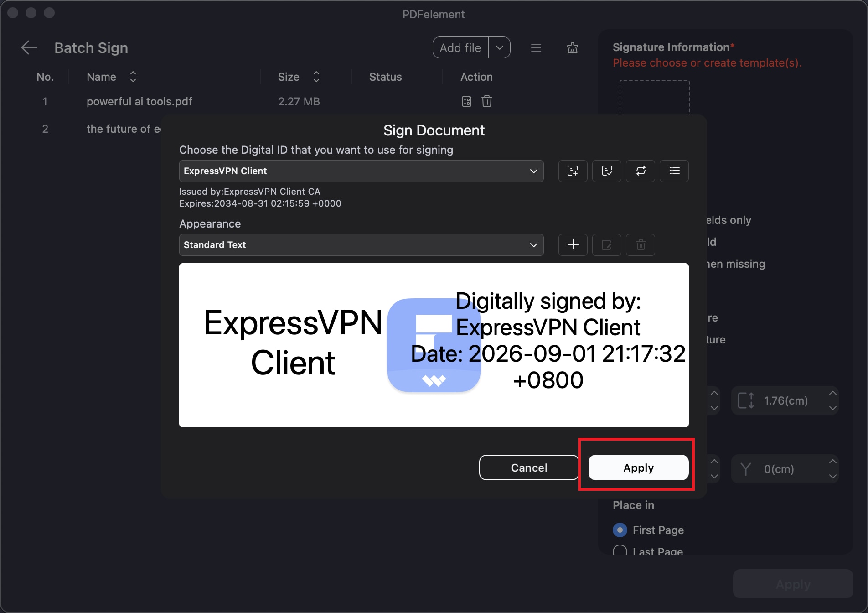Refresh the Digital ID list
This screenshot has width=868, height=613.
(641, 171)
